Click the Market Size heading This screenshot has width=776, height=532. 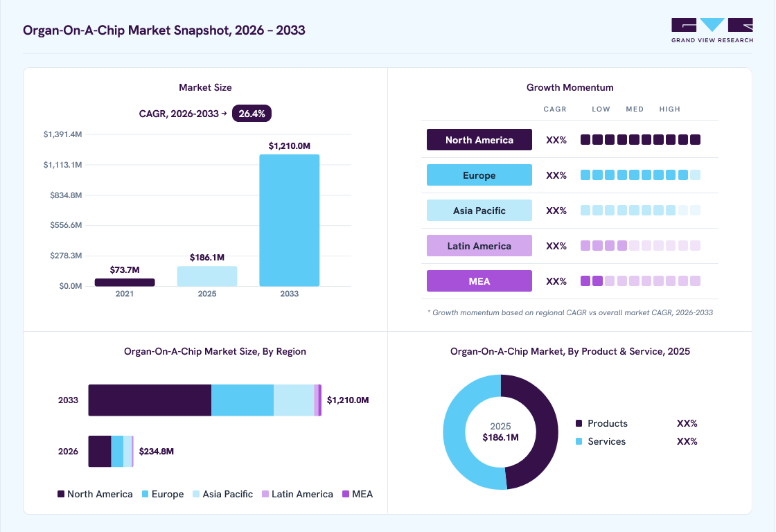[205, 87]
